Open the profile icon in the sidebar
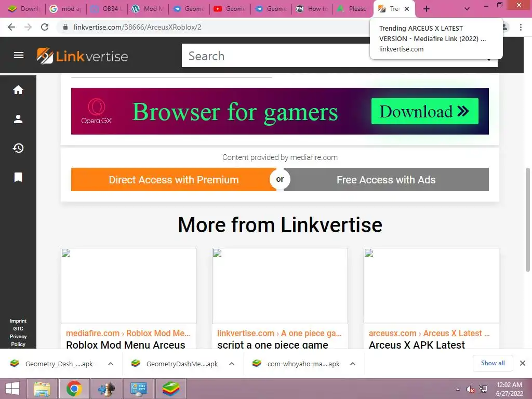Viewport: 532px width, 399px height. (x=18, y=119)
